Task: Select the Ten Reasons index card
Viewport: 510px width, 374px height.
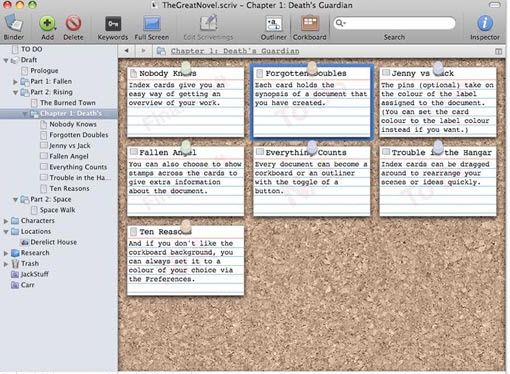Action: tap(185, 260)
